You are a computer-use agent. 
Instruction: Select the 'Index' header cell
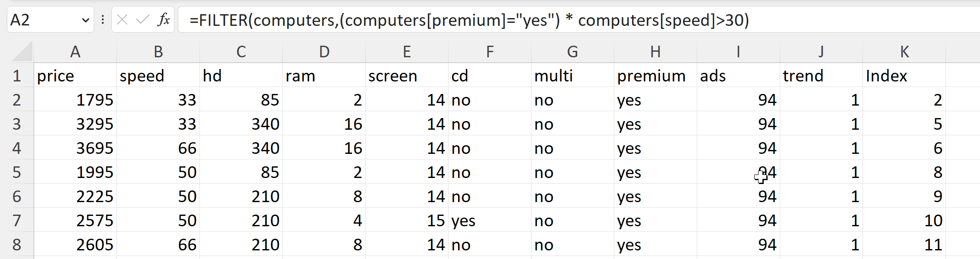click(x=904, y=76)
